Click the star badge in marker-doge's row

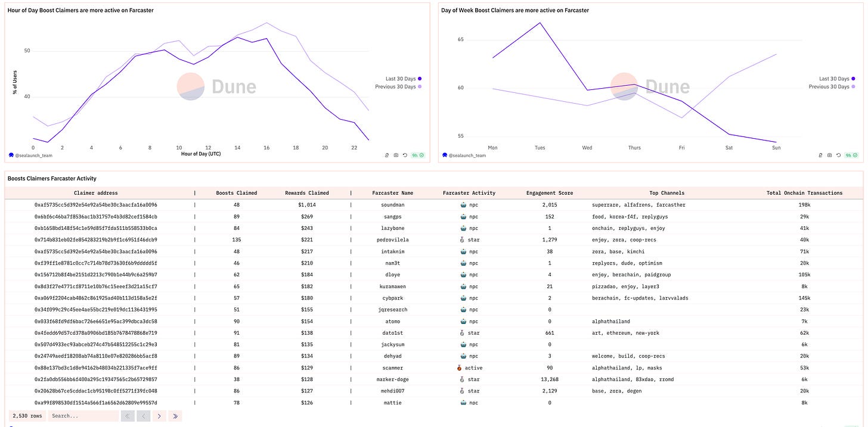point(470,379)
